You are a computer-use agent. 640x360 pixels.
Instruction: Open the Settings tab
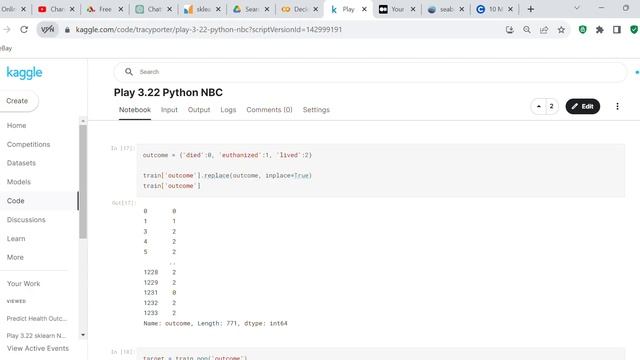coord(316,110)
